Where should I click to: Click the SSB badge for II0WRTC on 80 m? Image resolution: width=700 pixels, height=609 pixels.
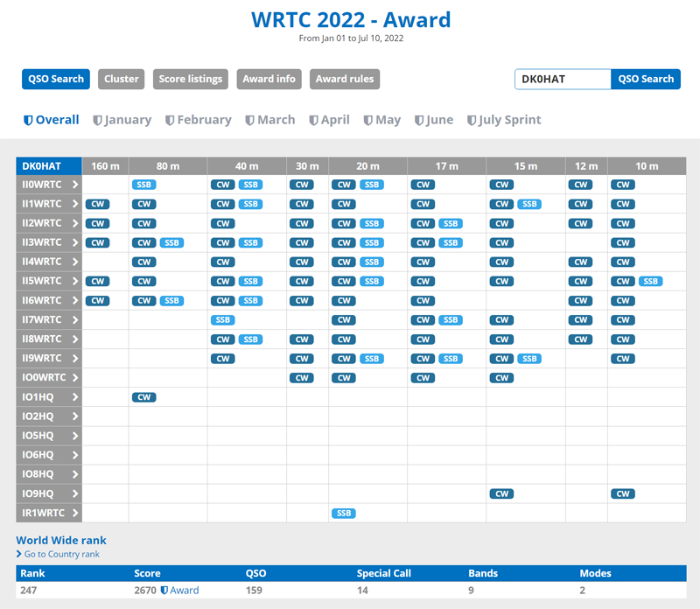(143, 185)
